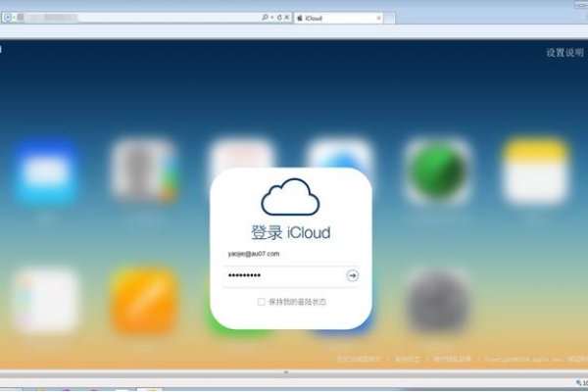
Task: Click the blurred orange Pages icon
Action: 144,300
